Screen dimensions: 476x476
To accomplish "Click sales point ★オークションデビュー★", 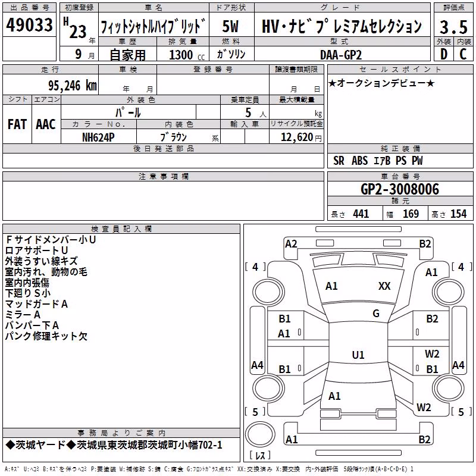I will pos(381,83).
